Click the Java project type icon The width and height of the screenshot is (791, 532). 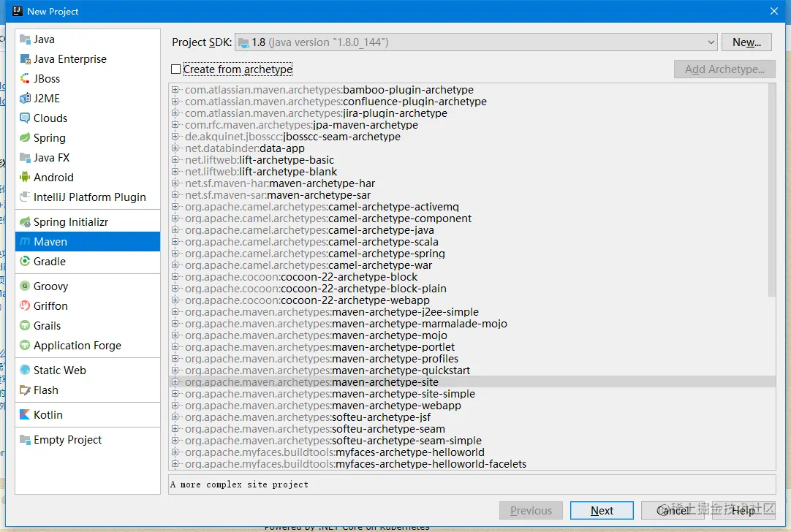[x=25, y=39]
